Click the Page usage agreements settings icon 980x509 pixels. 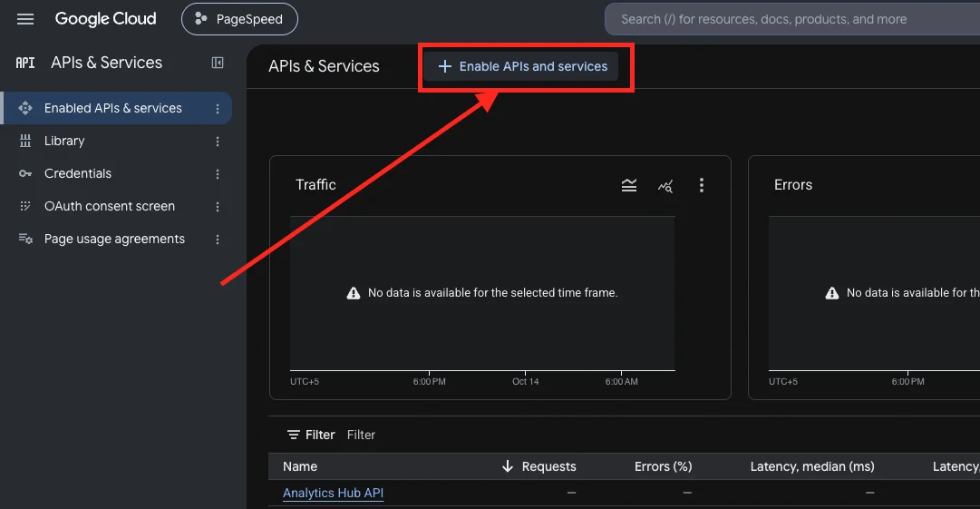pyautogui.click(x=25, y=239)
